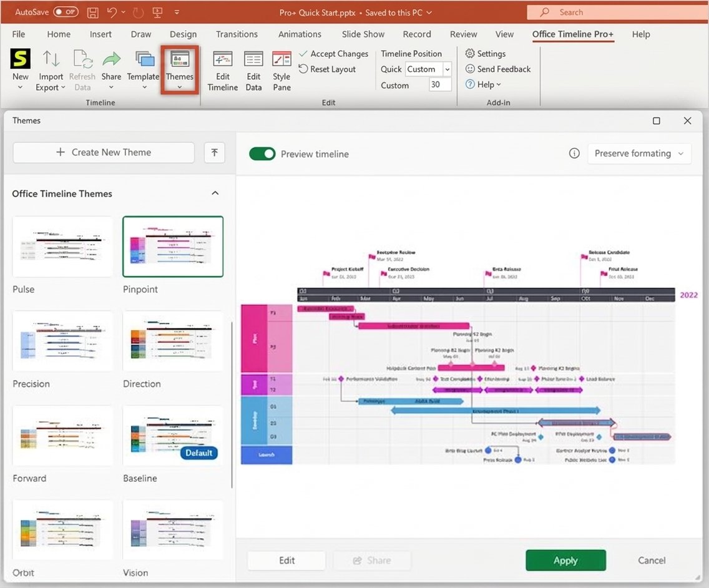Click the Redo icon in title bar

pos(138,12)
